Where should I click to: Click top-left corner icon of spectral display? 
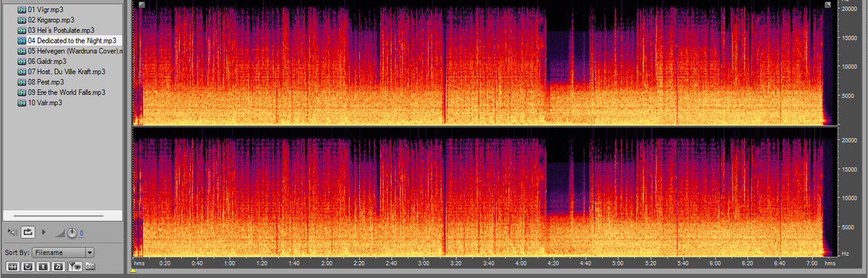[141, 5]
